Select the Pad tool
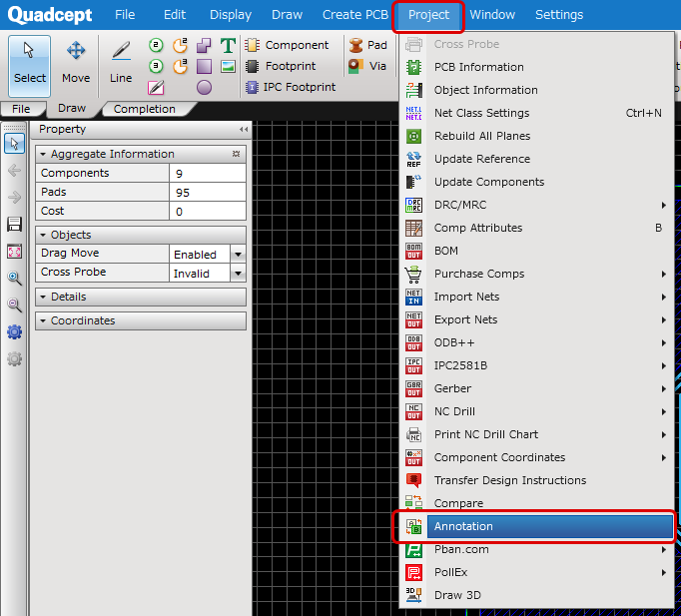681x616 pixels. [367, 45]
